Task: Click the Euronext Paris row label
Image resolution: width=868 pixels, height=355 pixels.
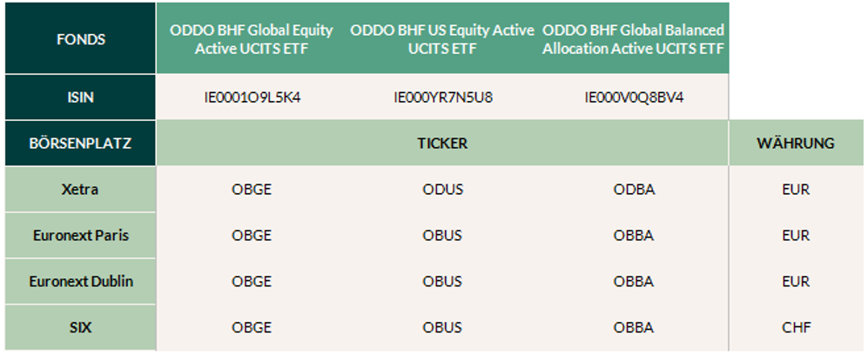Action: (x=80, y=236)
